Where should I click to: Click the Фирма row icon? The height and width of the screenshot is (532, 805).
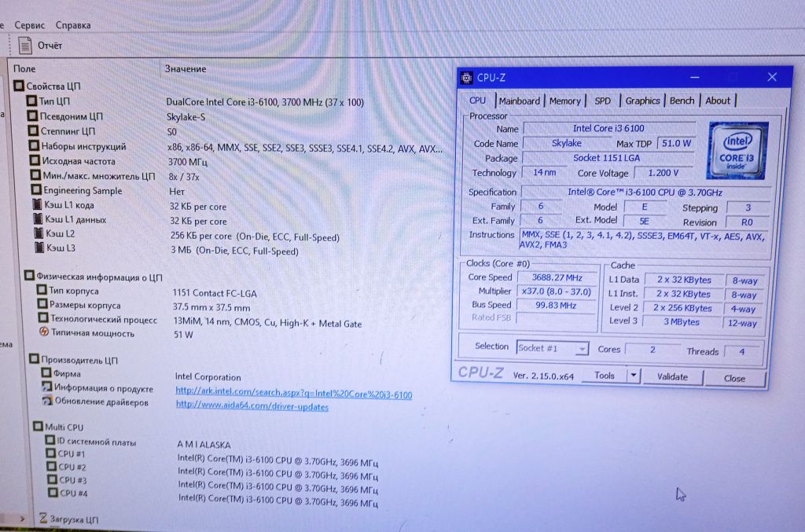46,372
